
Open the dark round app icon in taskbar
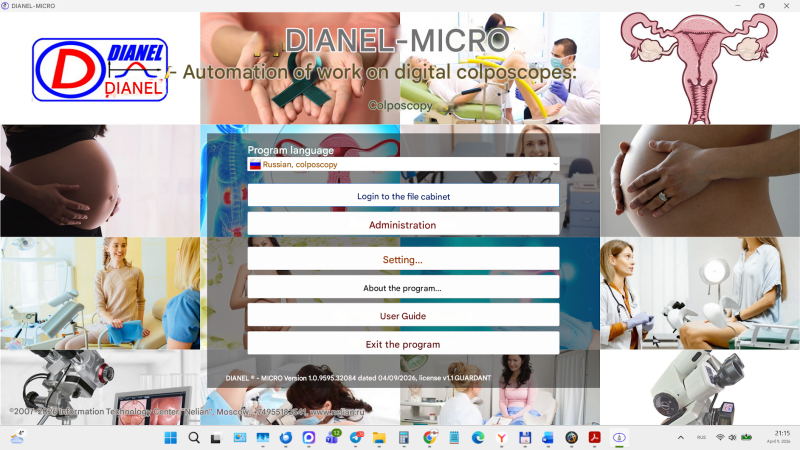(571, 438)
